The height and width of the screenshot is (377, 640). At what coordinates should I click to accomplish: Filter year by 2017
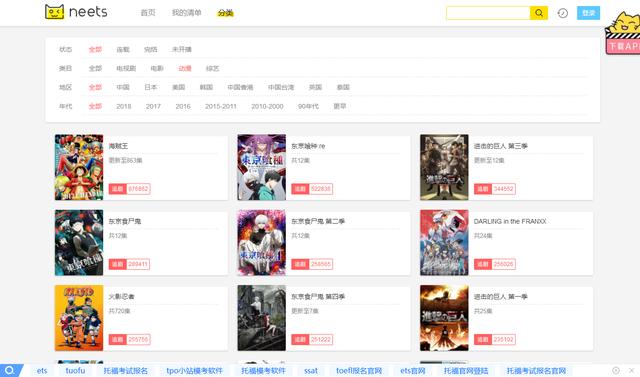153,106
